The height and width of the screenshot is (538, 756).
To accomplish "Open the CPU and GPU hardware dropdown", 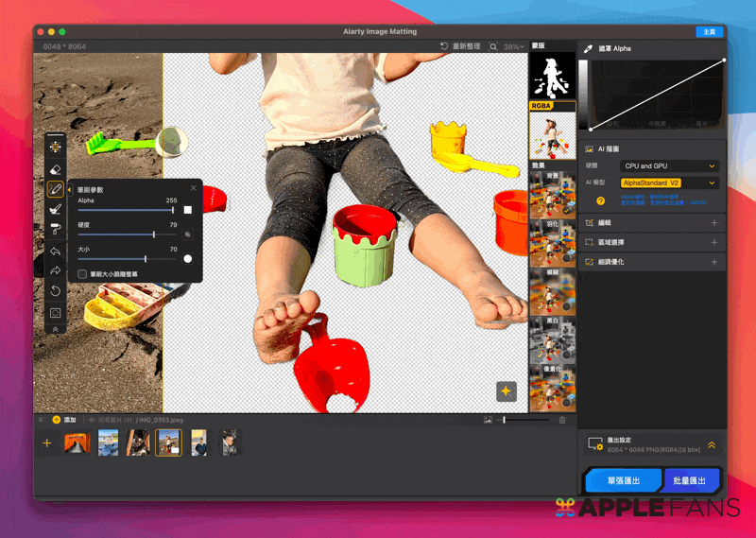I will (669, 166).
